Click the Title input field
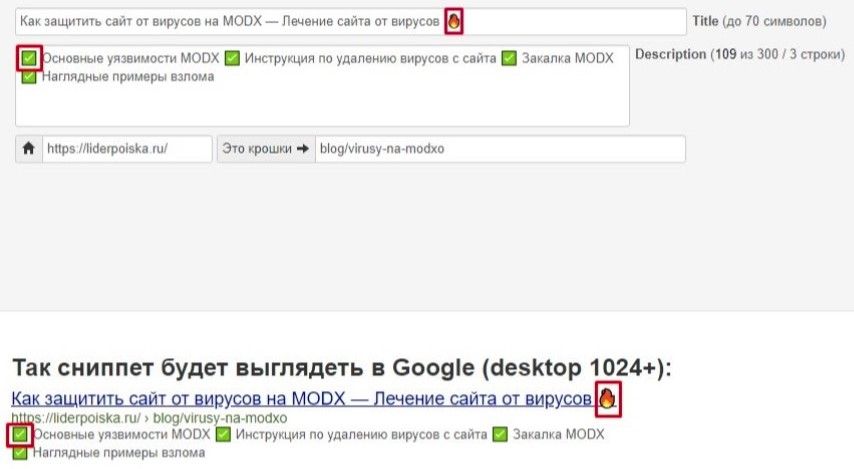Screen dimensions: 854x469 pos(351,22)
